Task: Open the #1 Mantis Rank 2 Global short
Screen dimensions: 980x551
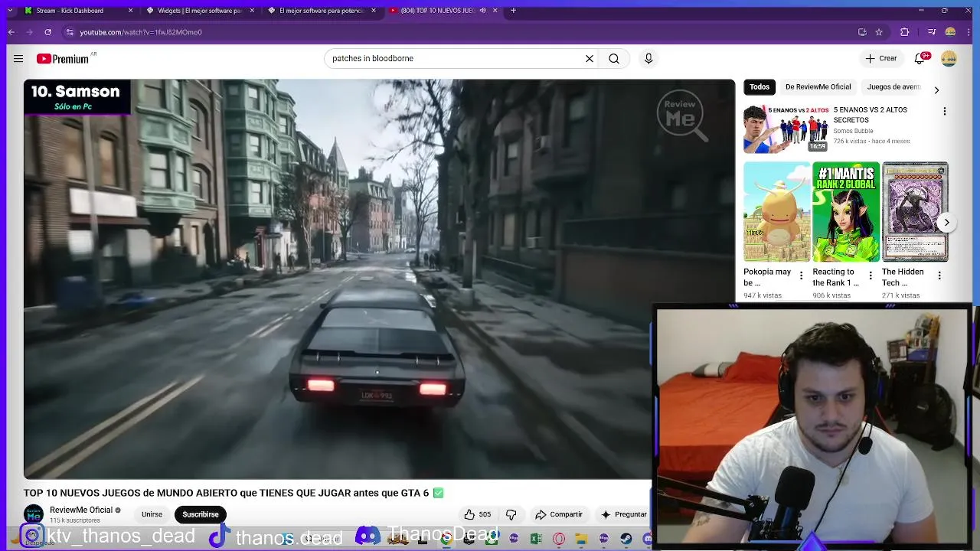Action: [846, 212]
